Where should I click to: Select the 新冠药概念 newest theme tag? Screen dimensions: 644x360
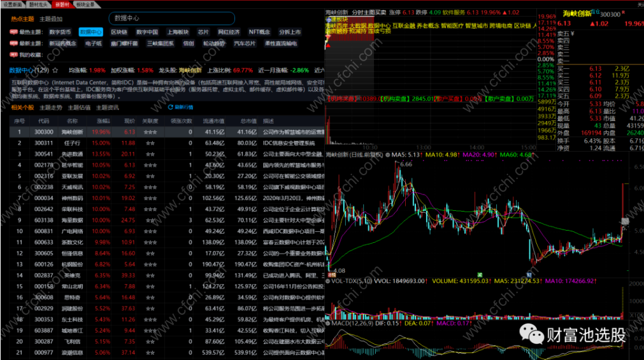pos(63,43)
